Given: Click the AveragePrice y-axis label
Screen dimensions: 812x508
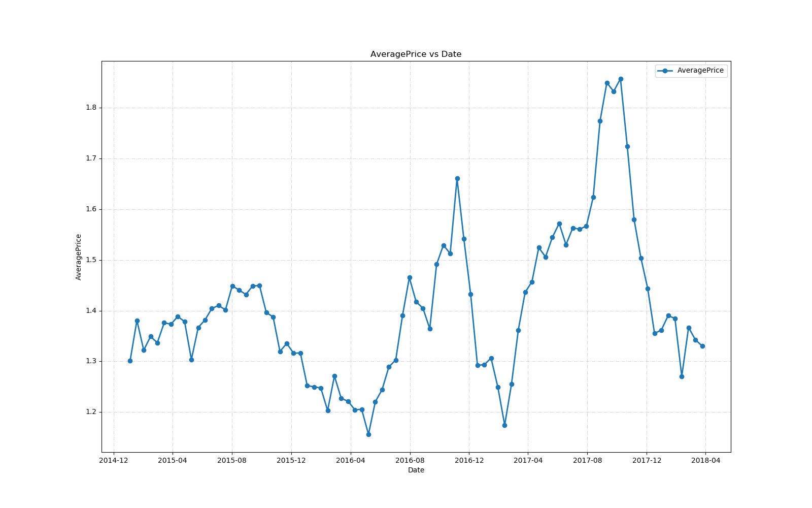Looking at the screenshot, I should 79,257.
